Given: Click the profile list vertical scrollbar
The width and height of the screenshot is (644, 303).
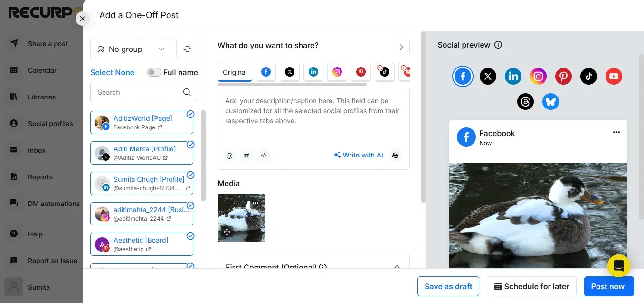Looking at the screenshot, I should (x=203, y=156).
